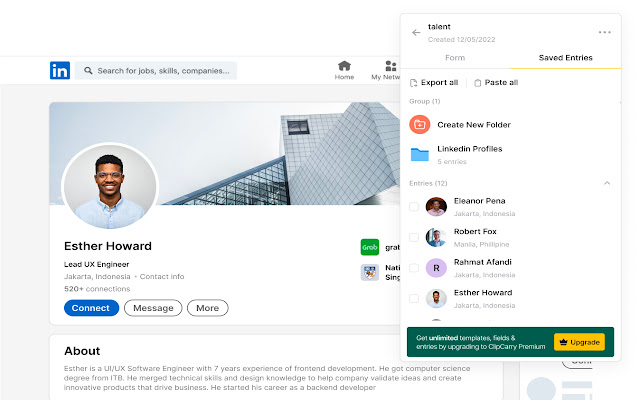Viewport: 640px width, 400px height.
Task: Open the My Network icon
Action: [391, 66]
